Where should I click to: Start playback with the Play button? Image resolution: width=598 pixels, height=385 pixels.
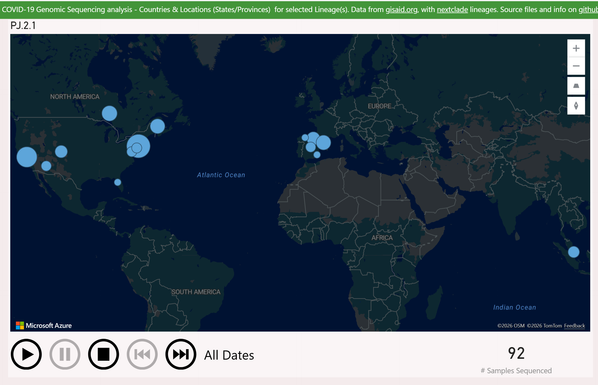26,354
